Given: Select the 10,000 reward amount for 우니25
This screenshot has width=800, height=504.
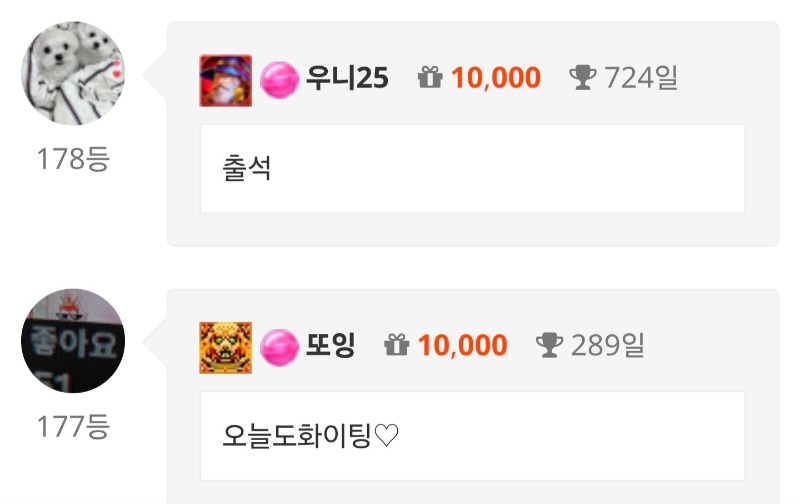Looking at the screenshot, I should click(496, 78).
